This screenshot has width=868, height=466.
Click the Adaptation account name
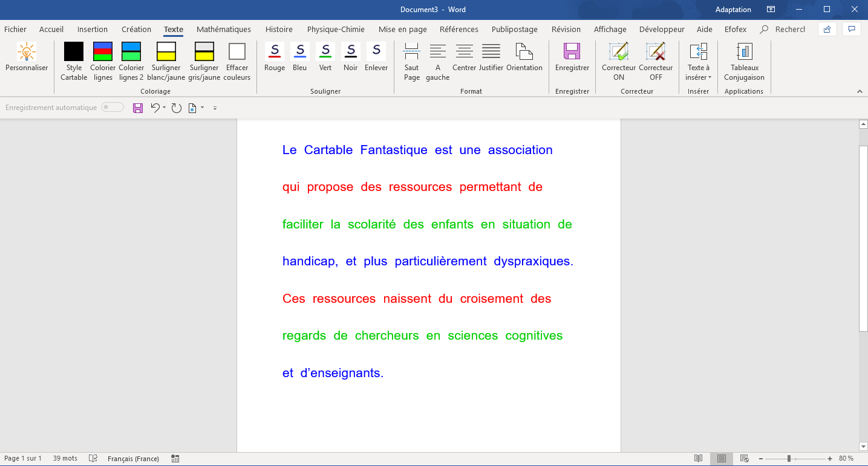pos(733,9)
